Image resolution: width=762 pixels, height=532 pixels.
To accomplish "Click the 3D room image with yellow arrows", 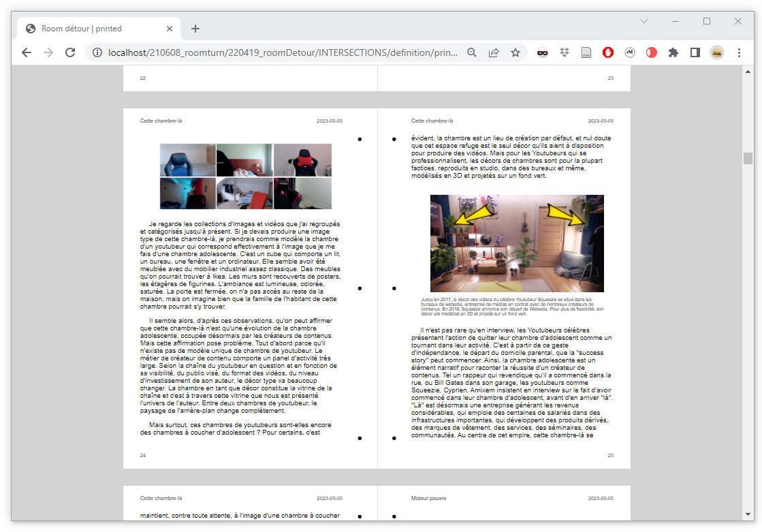I will tap(517, 243).
